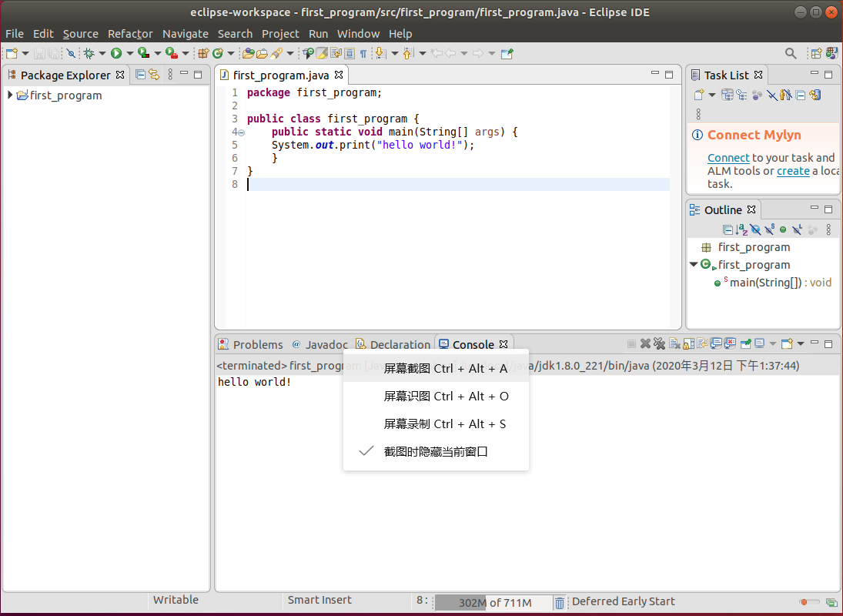This screenshot has width=843, height=616.
Task: Clear the Console output
Action: pos(674,343)
